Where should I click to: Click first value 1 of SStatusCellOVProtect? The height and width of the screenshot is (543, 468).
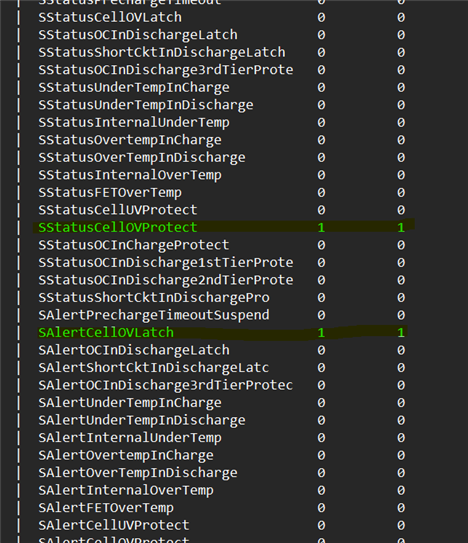(321, 228)
